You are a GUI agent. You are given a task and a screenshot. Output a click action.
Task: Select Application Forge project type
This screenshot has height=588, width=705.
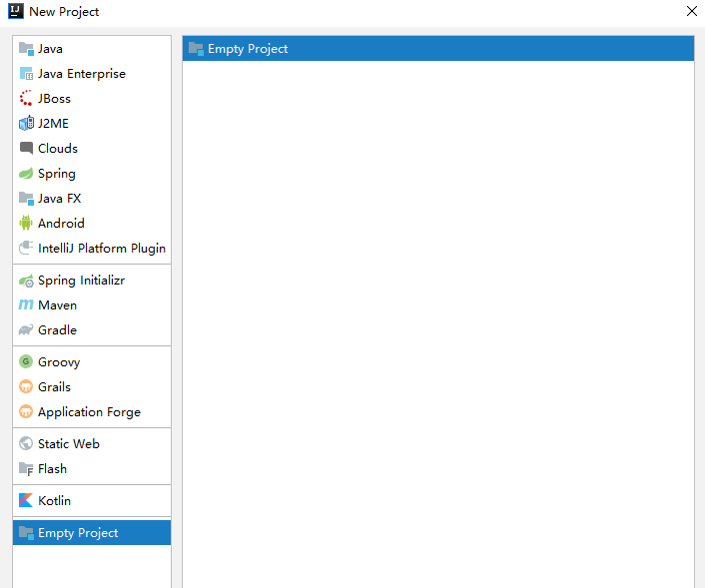click(x=89, y=412)
